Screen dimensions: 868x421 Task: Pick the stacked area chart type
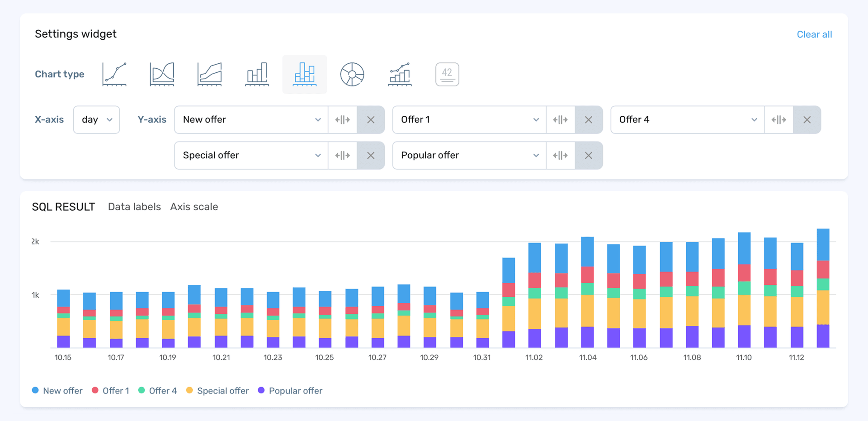[x=209, y=74]
